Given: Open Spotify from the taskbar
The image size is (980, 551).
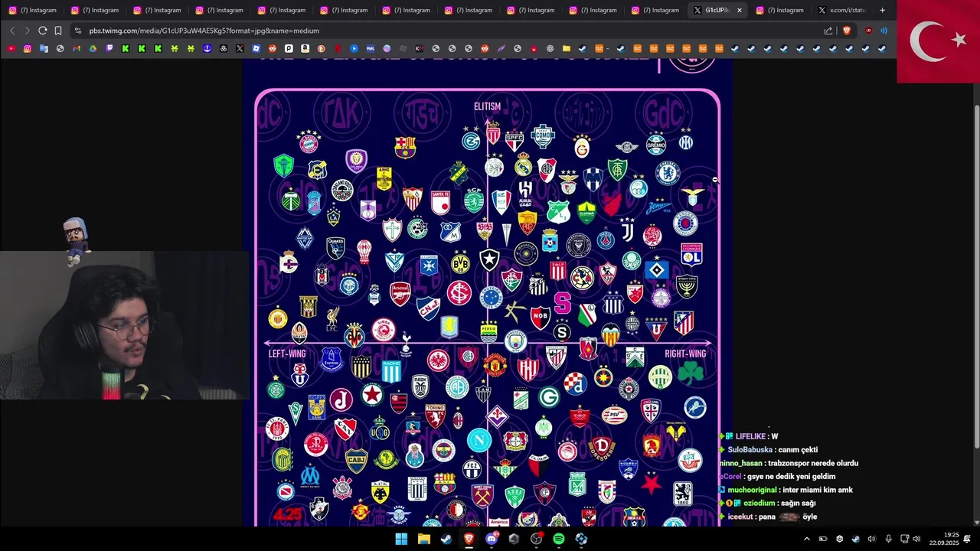Looking at the screenshot, I should 558,539.
